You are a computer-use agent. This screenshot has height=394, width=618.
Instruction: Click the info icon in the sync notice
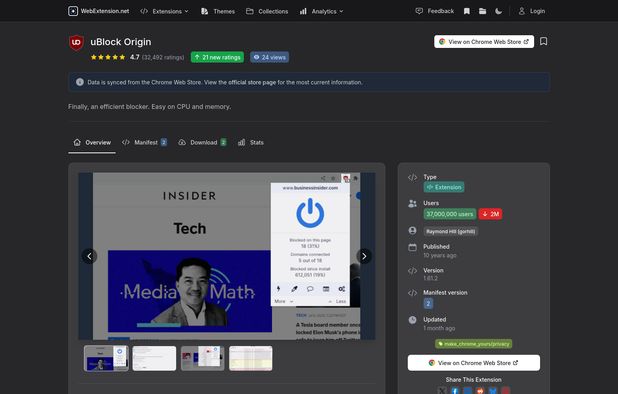click(80, 82)
